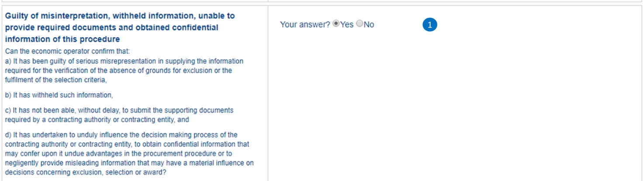Image resolution: width=644 pixels, height=181 pixels.
Task: Click last line "decisions concerning exclusion, selection or award?"
Action: (86, 172)
